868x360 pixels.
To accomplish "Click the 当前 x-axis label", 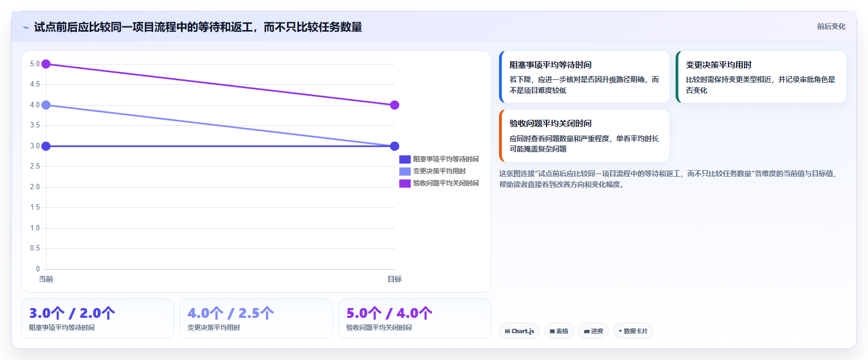I will pos(46,279).
